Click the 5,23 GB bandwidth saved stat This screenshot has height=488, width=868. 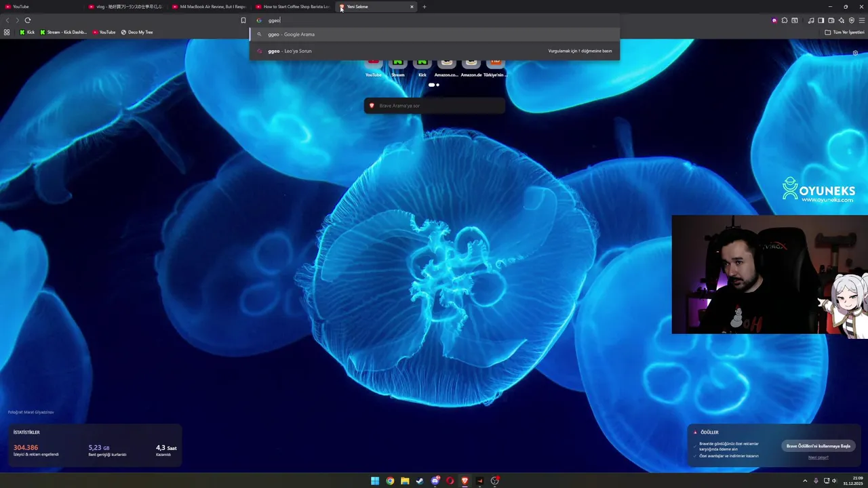[107, 450]
